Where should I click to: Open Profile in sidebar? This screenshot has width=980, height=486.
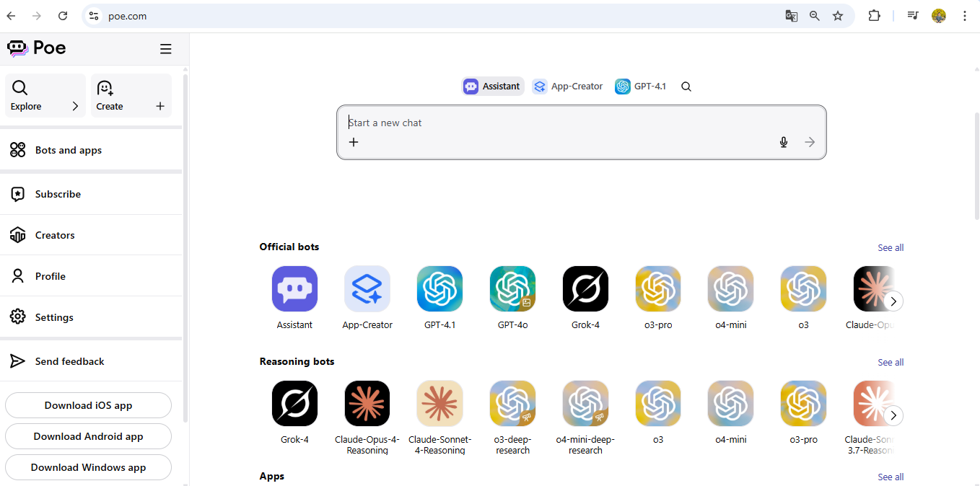pos(91,276)
